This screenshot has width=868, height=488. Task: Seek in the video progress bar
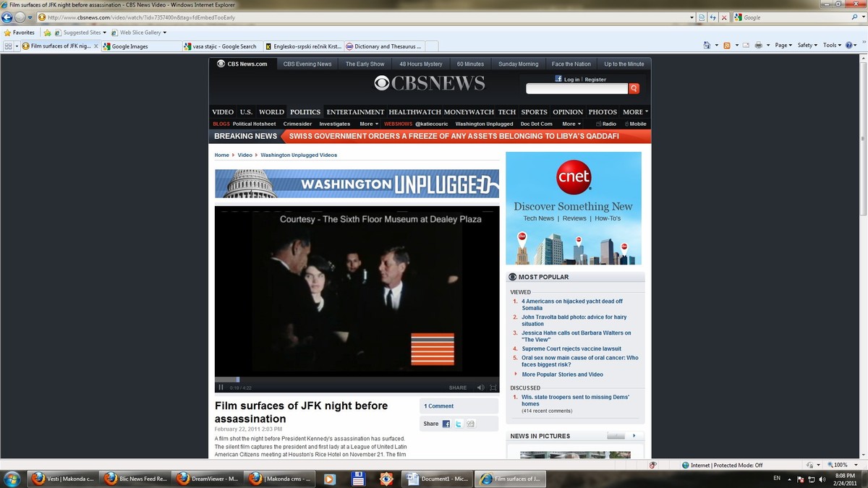(x=357, y=379)
